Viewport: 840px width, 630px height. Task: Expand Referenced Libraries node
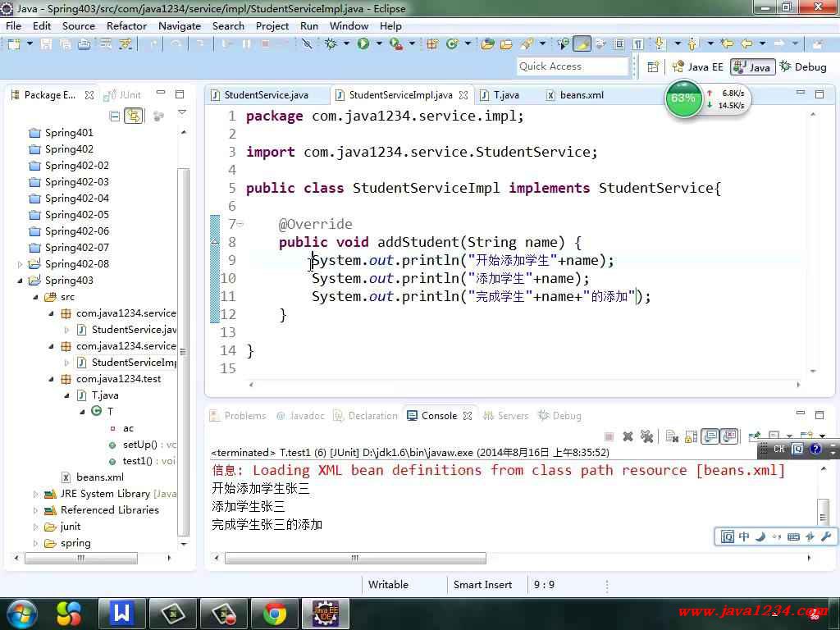pyautogui.click(x=35, y=510)
